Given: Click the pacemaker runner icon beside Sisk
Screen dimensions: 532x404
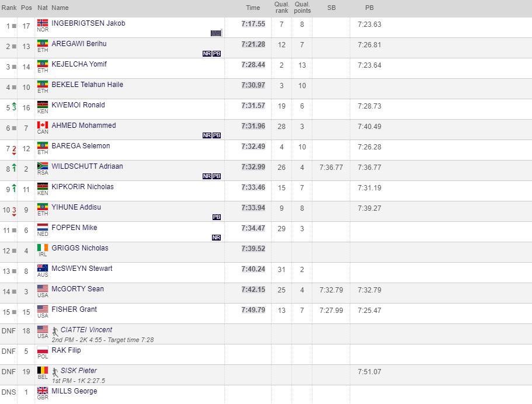Looking at the screenshot, I should tap(55, 371).
